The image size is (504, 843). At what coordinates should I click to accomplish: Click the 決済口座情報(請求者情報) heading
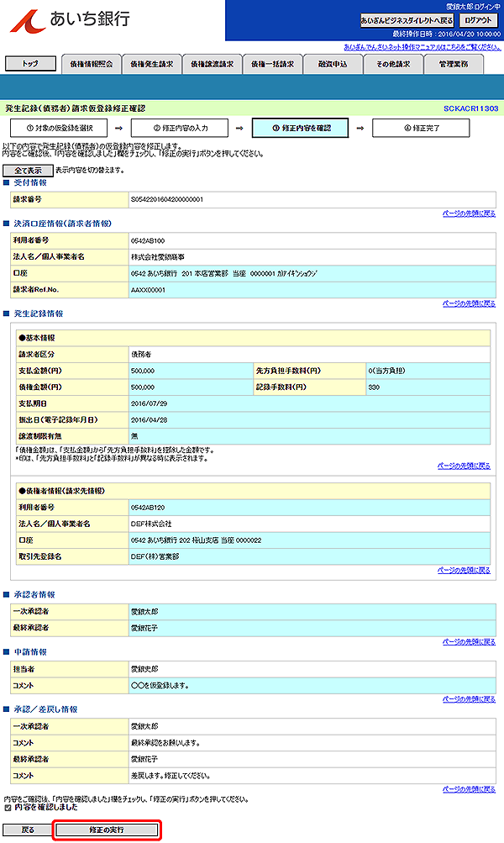pos(63,224)
